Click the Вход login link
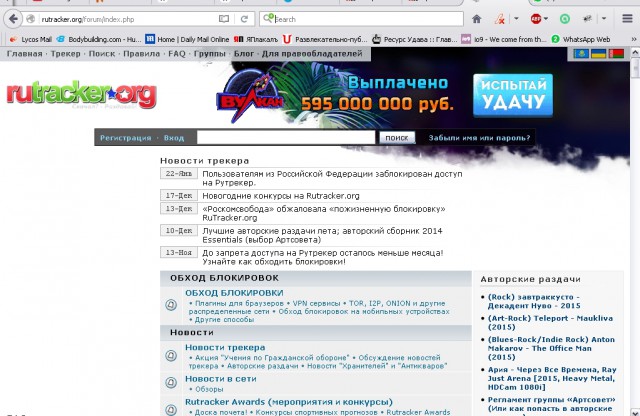 point(174,138)
